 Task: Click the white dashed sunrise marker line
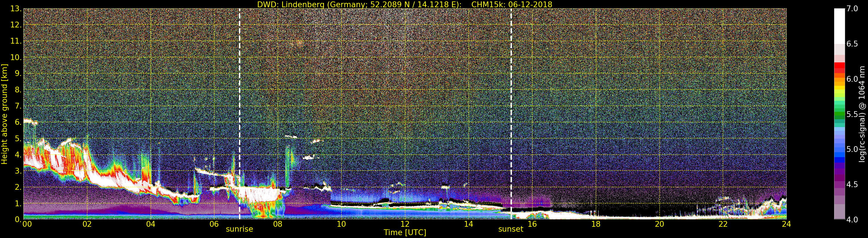[x=239, y=114]
